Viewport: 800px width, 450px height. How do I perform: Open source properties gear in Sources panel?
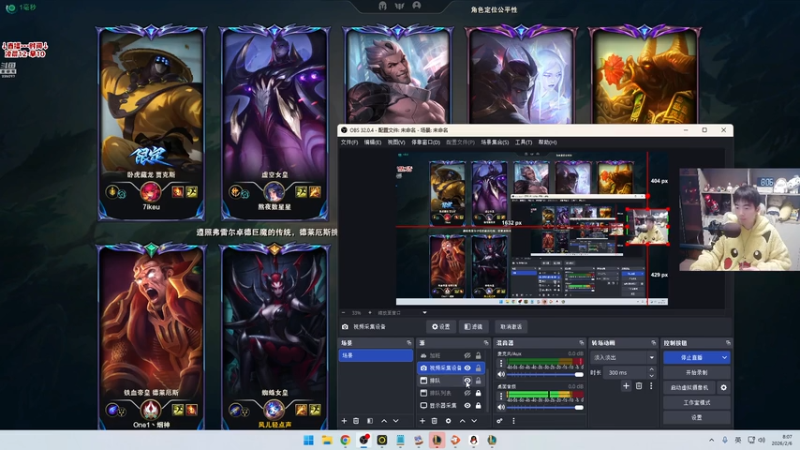coord(448,421)
